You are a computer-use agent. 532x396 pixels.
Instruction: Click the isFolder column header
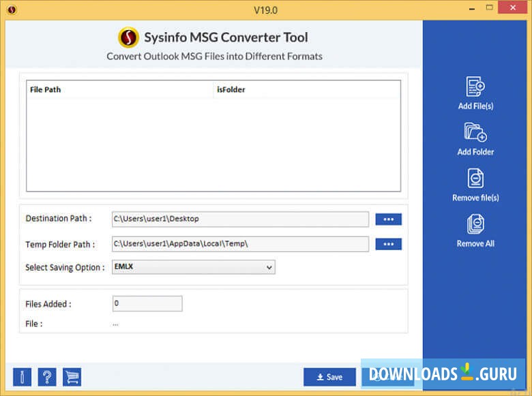(307, 90)
